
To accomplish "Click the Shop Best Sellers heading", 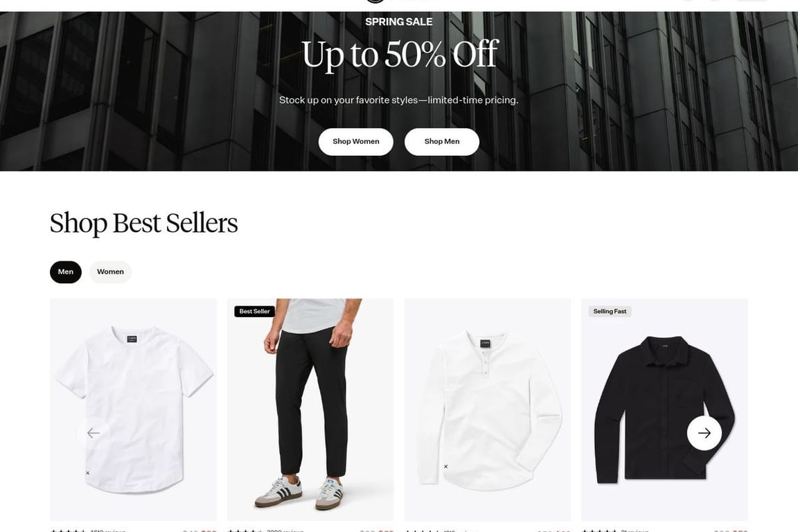I will (144, 224).
